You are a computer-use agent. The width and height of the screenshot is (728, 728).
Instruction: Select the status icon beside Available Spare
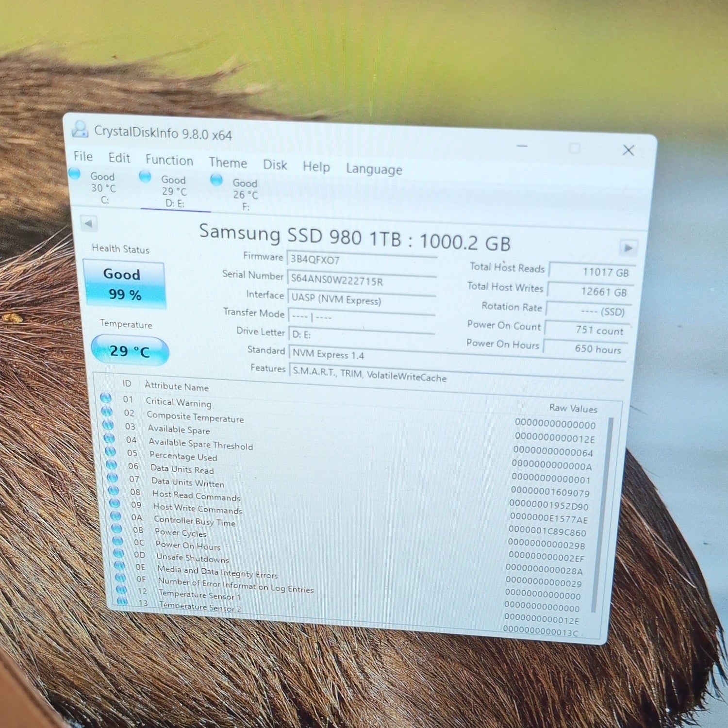[x=108, y=425]
